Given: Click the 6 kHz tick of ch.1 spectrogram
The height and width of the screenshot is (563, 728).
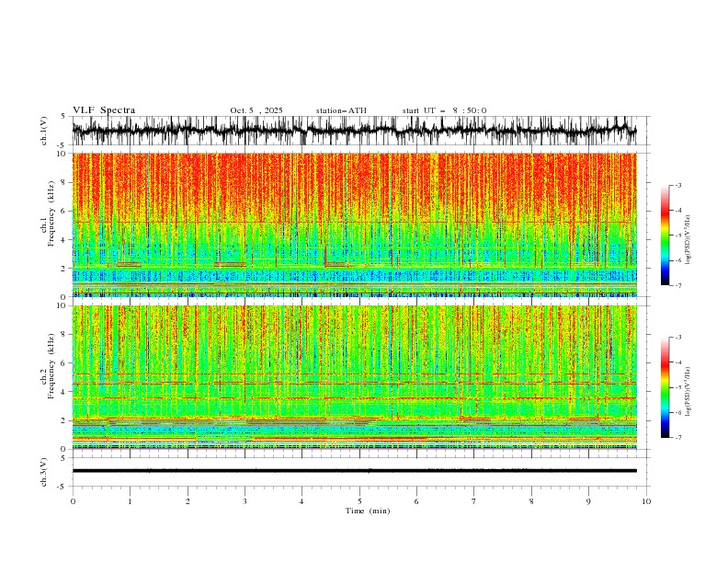Looking at the screenshot, I should [63, 211].
